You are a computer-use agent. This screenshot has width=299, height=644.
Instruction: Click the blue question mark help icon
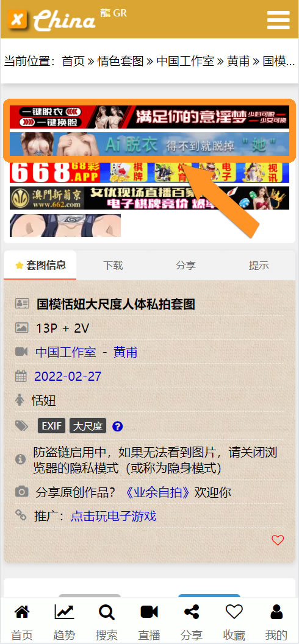[117, 426]
